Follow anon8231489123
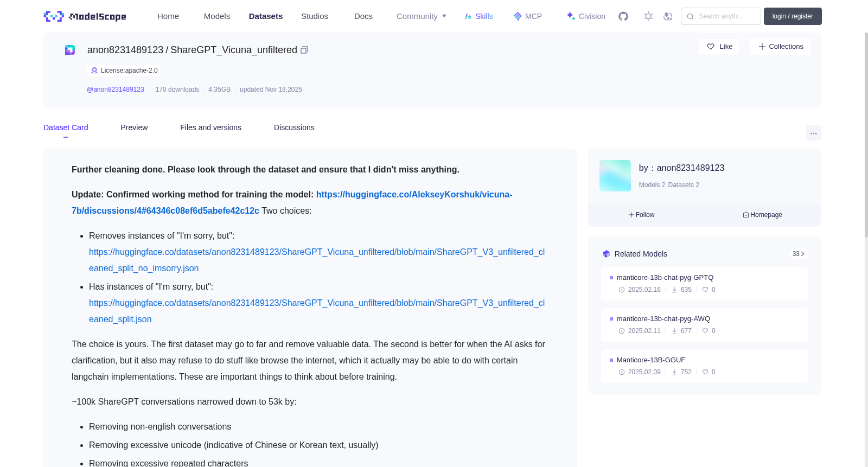The height and width of the screenshot is (467, 868). 641,215
